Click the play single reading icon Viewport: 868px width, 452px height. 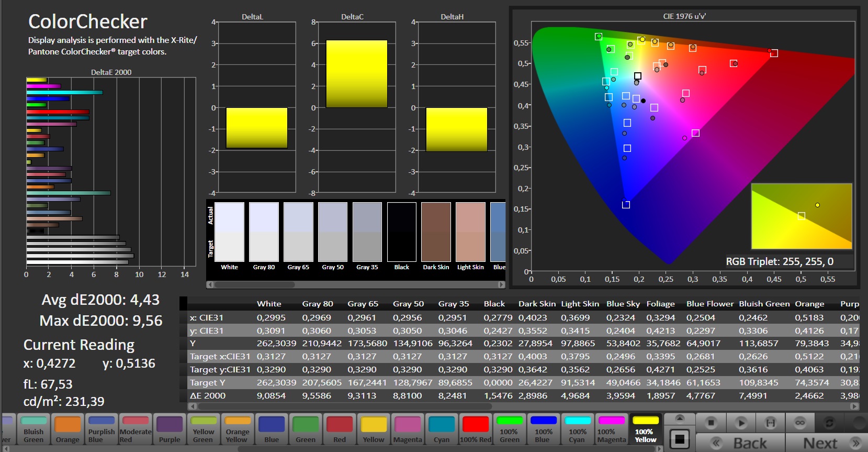740,422
